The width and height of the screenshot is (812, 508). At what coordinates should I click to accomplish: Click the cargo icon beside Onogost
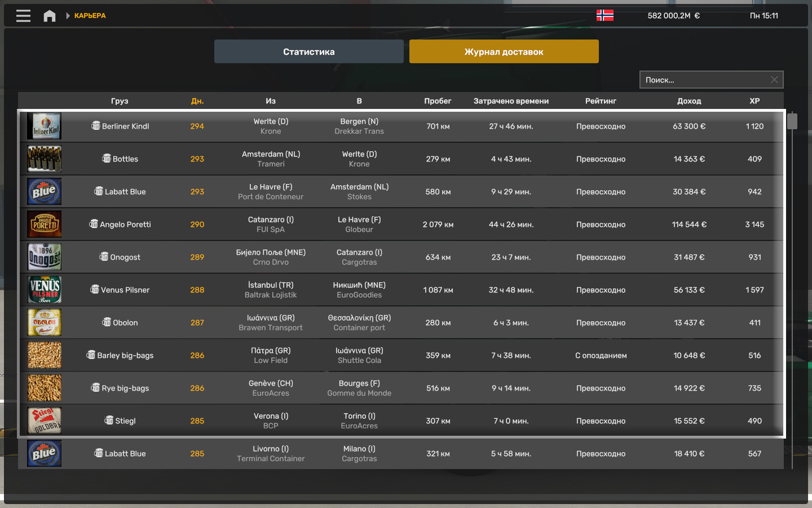(104, 256)
